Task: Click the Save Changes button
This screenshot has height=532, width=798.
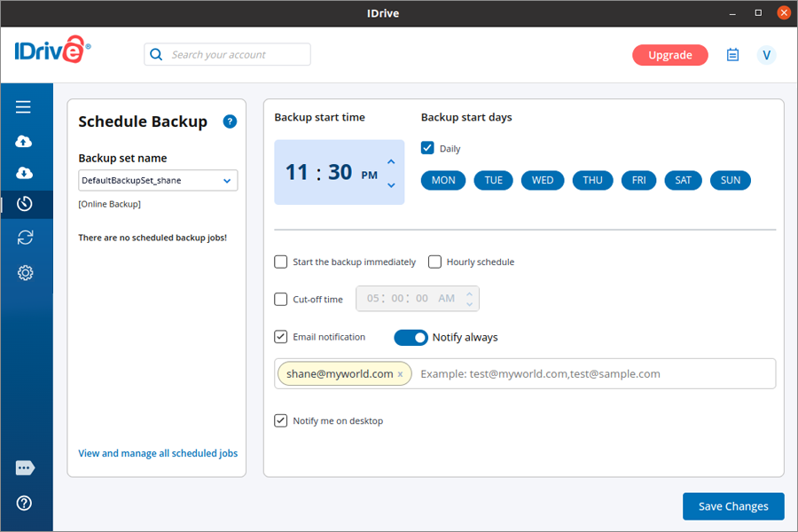Action: point(732,506)
